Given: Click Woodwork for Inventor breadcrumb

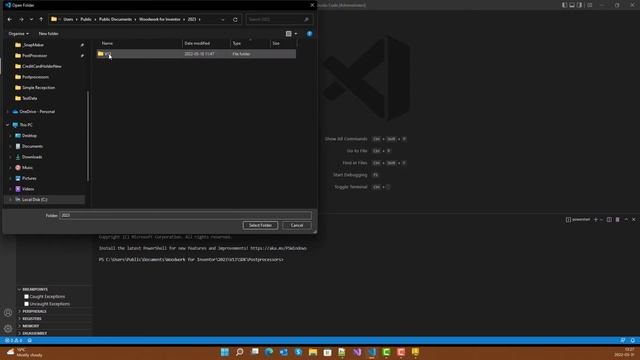Looking at the screenshot, I should pos(160,19).
